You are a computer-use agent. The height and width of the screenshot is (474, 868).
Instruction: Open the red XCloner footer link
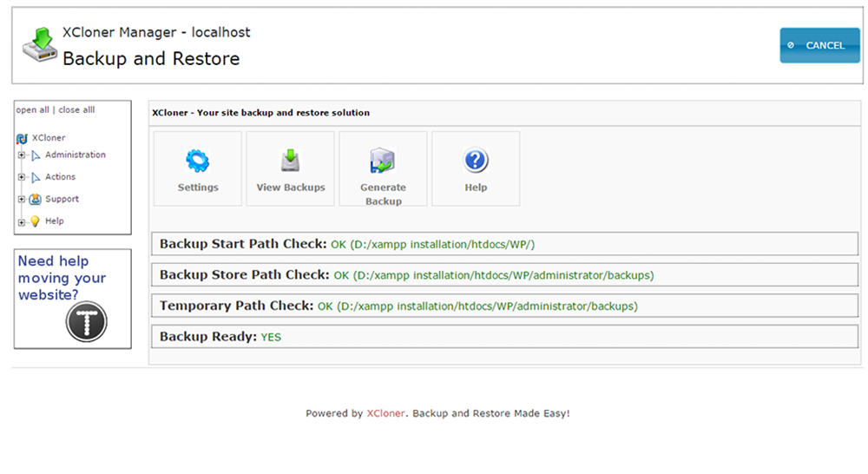click(x=385, y=413)
